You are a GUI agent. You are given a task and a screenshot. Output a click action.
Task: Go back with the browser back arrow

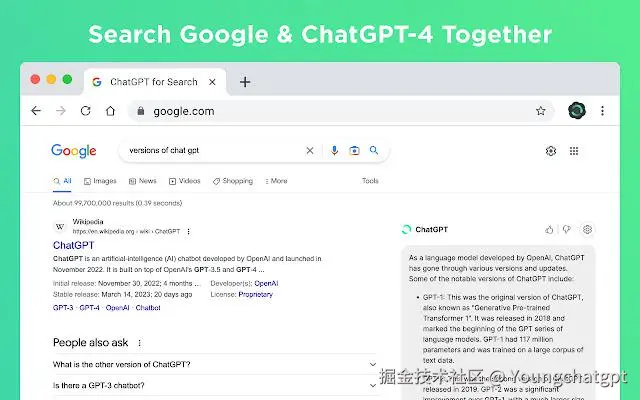36,111
